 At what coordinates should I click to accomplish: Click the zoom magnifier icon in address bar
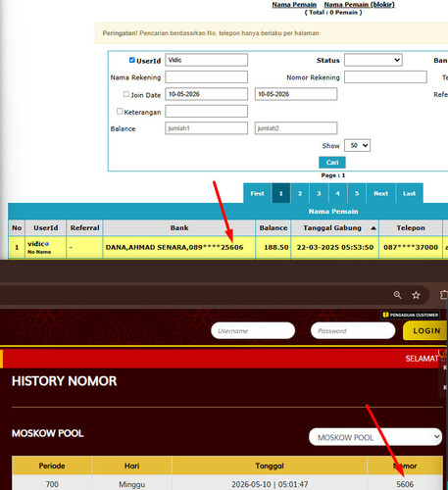[397, 295]
